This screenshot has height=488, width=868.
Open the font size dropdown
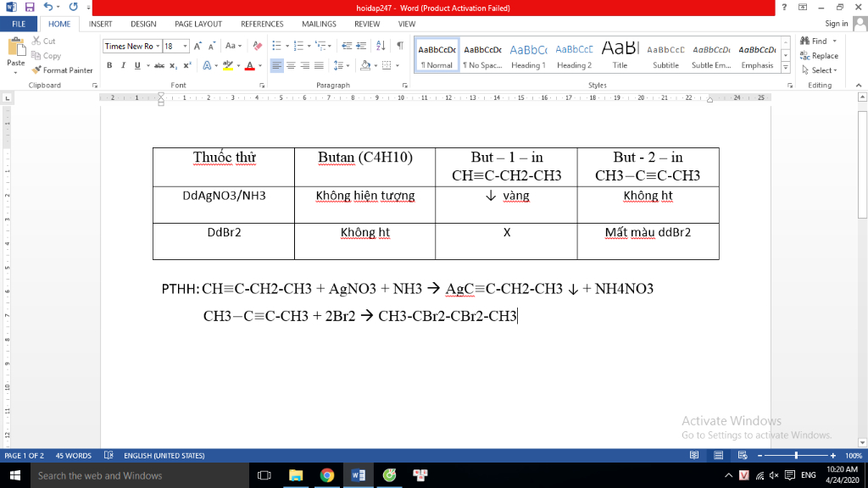click(186, 46)
